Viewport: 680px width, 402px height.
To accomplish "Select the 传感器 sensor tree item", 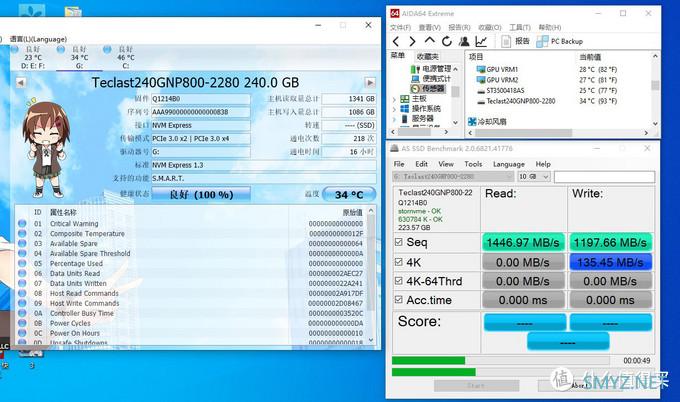I will pos(428,88).
